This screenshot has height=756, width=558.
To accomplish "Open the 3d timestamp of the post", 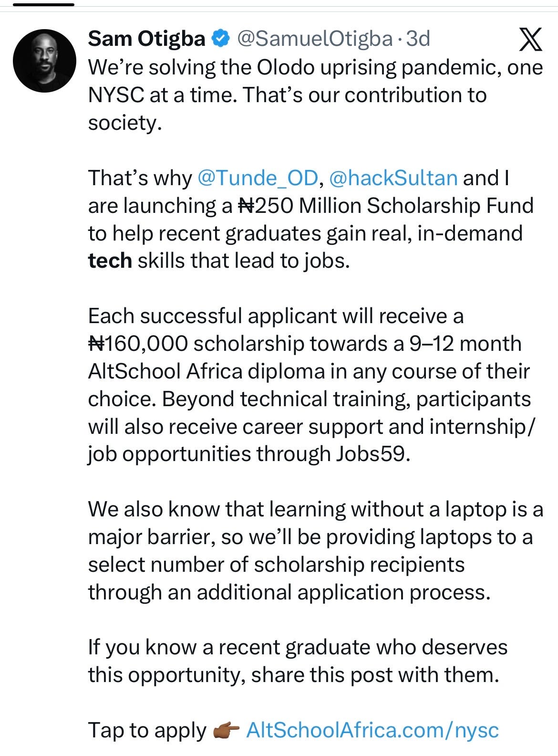I will [x=418, y=39].
